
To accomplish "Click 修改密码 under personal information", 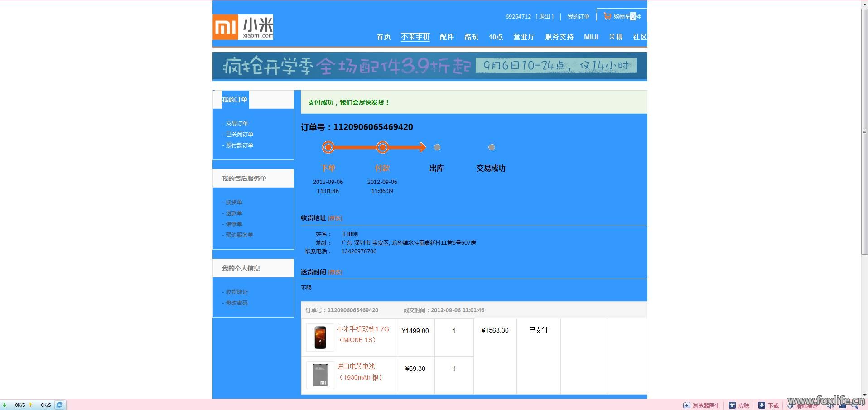I will [236, 303].
